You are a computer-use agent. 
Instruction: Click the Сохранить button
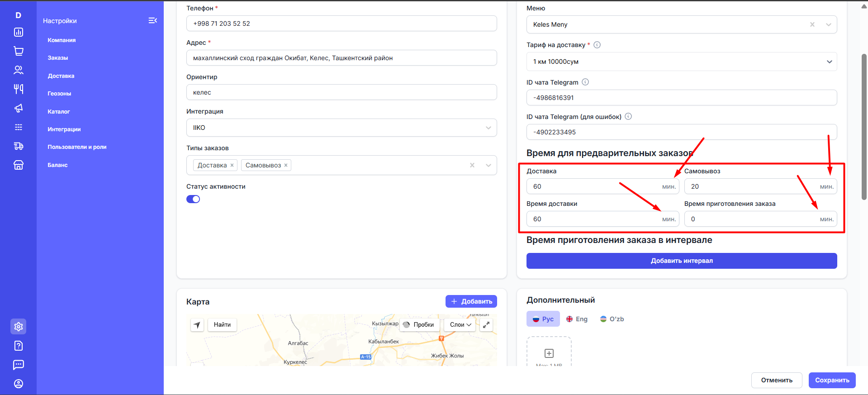[x=832, y=380]
